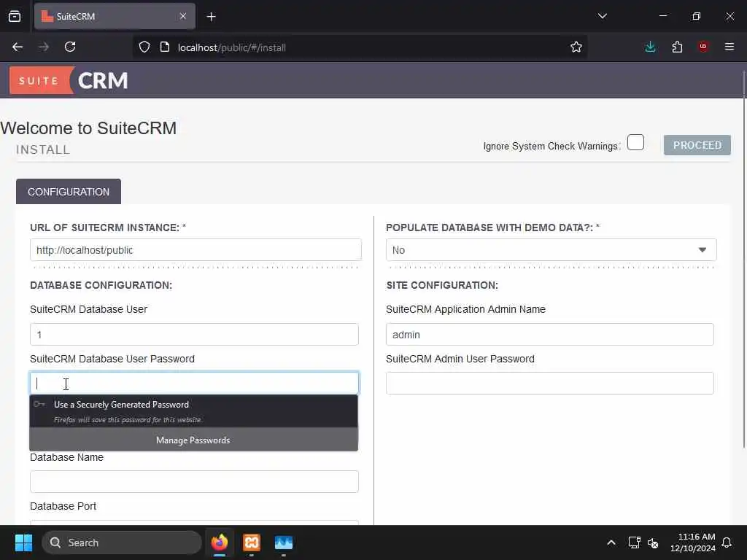Click the page vertical scrollbar
The image size is (747, 560).
tap(744, 260)
